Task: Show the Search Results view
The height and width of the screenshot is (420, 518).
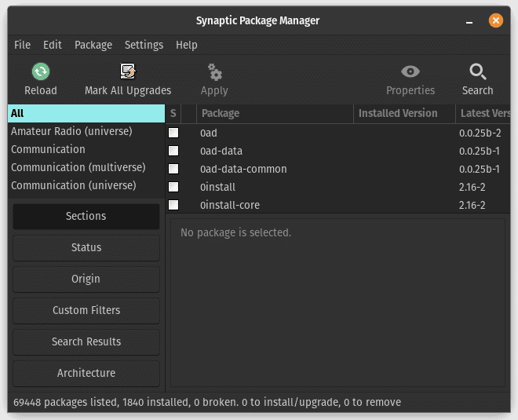Action: pyautogui.click(x=86, y=341)
